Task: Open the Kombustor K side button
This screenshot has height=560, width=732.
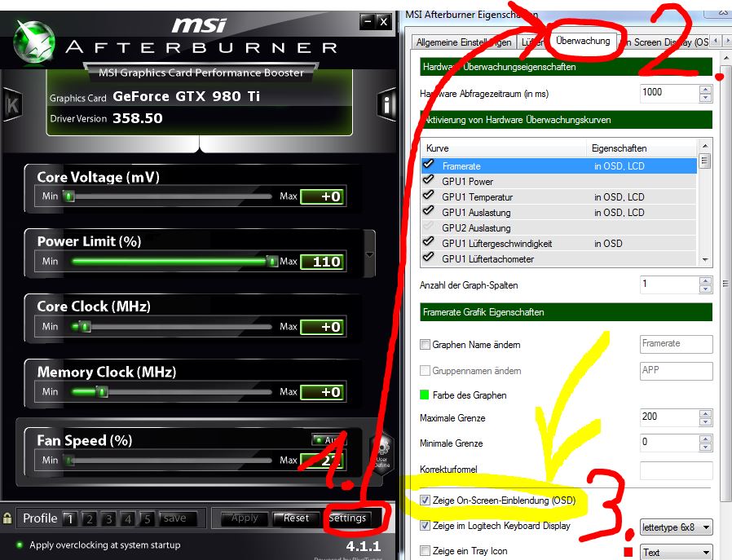Action: tap(12, 105)
